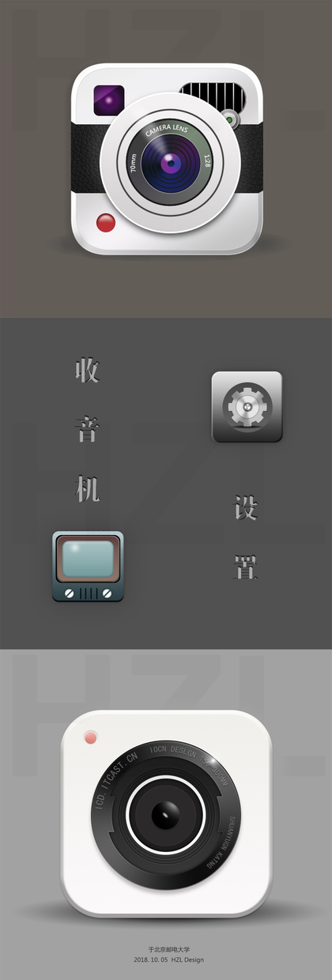Click the screw slots below television screen
This screenshot has height=980, width=332.
click(x=89, y=592)
